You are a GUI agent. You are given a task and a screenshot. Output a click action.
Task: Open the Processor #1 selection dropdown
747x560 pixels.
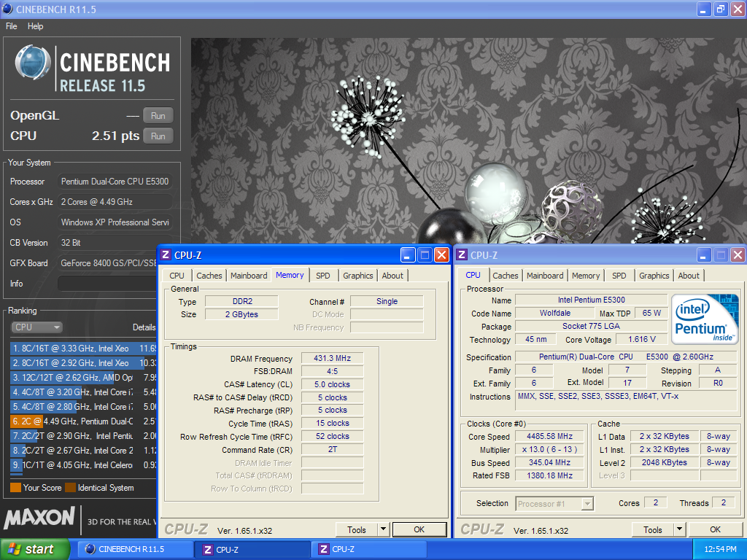[x=554, y=503]
